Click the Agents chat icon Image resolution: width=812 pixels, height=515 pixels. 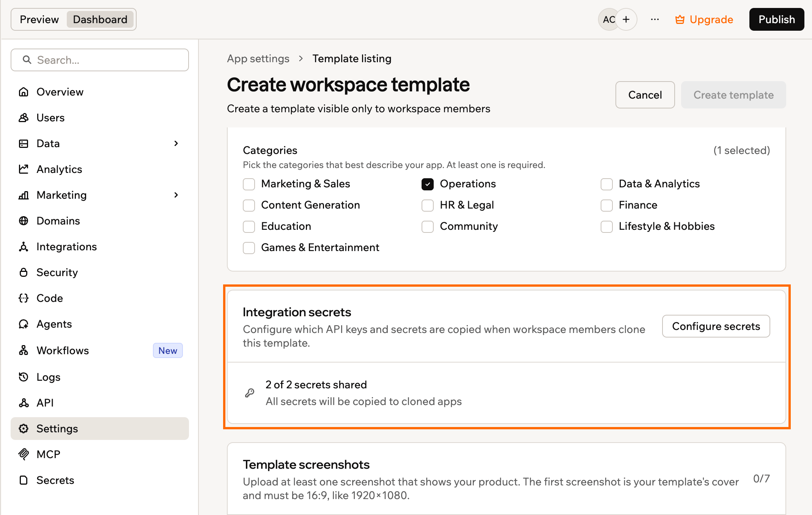(x=24, y=324)
